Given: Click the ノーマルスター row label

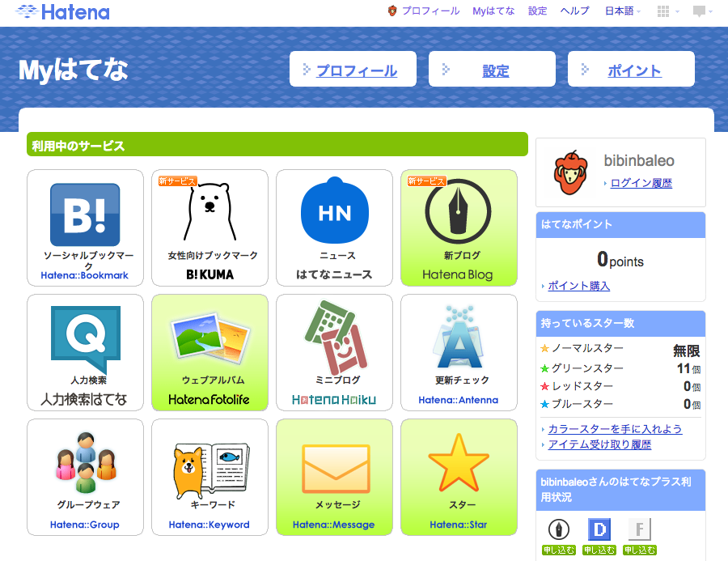Looking at the screenshot, I should pyautogui.click(x=587, y=349).
